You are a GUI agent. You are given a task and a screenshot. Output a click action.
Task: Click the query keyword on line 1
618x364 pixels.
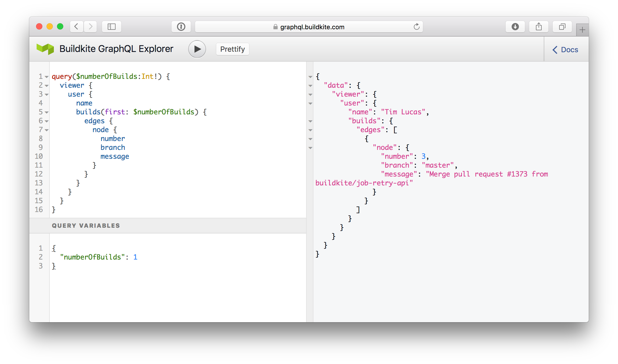62,77
